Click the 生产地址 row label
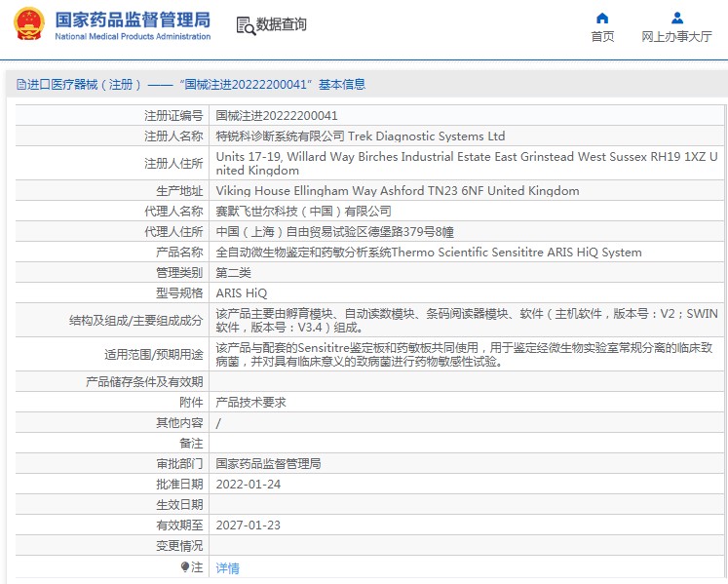 (179, 190)
